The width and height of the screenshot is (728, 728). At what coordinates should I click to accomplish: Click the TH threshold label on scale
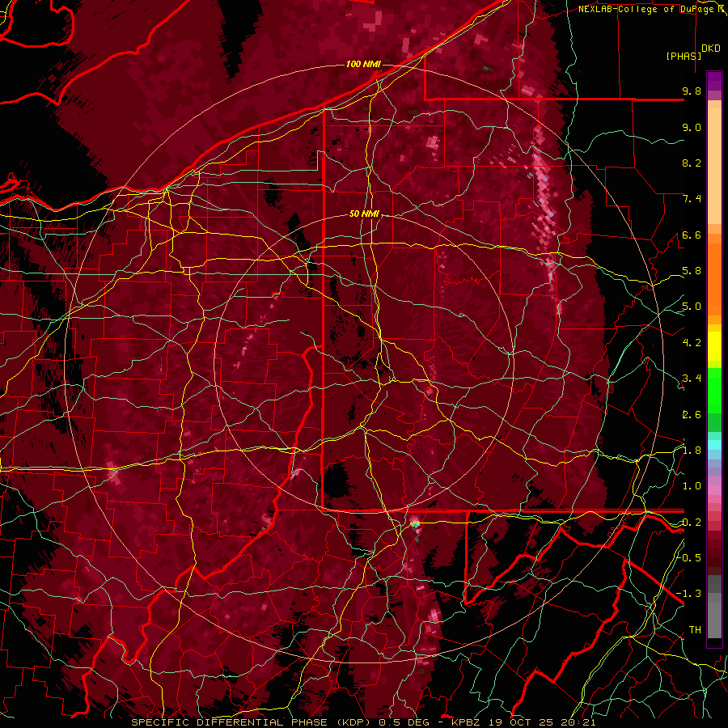coord(695,630)
